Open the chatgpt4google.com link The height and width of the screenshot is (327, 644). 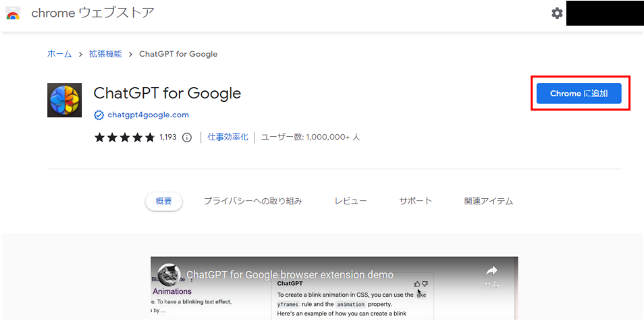(149, 115)
